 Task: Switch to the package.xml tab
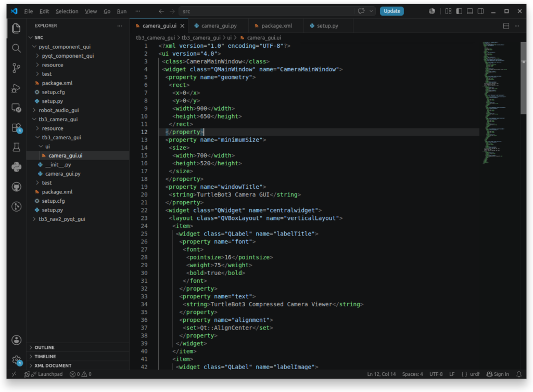pos(276,26)
